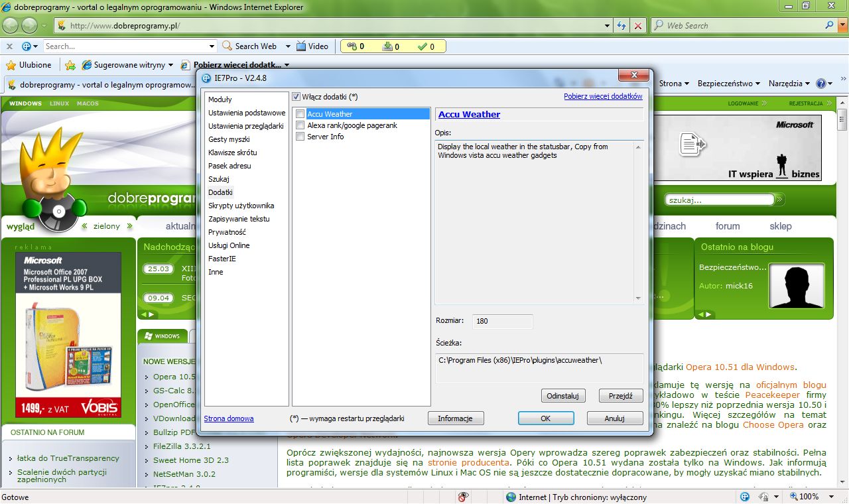Open the address bar URL history dropdown
Viewport: 849px width, 504px height.
point(608,26)
